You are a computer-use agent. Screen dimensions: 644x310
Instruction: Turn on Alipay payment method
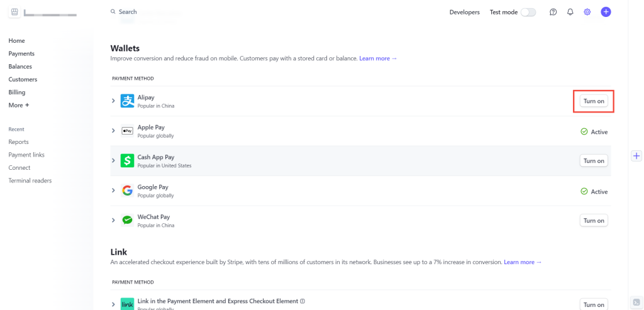point(593,101)
